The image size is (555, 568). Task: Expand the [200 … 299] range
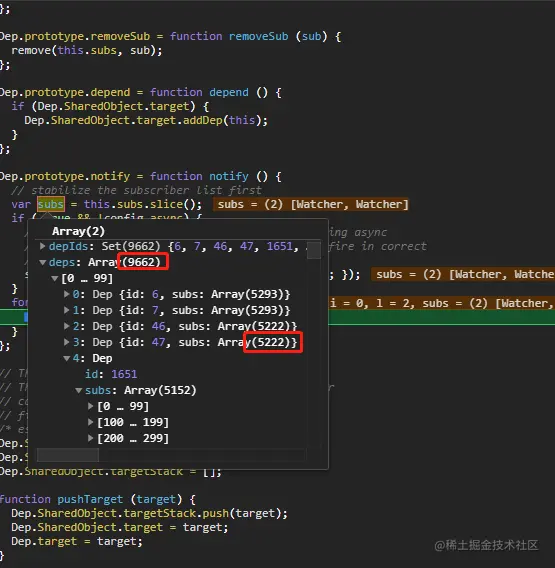(91, 438)
